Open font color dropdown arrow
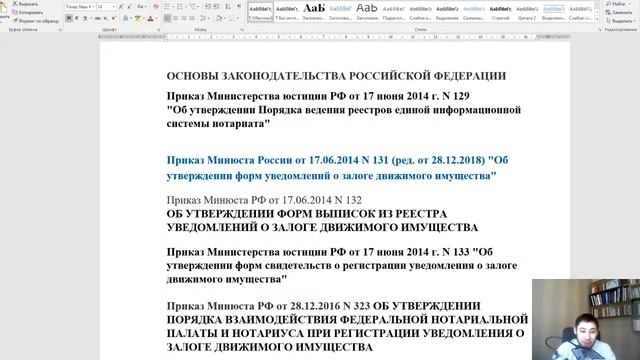The width and height of the screenshot is (640, 360). point(156,18)
